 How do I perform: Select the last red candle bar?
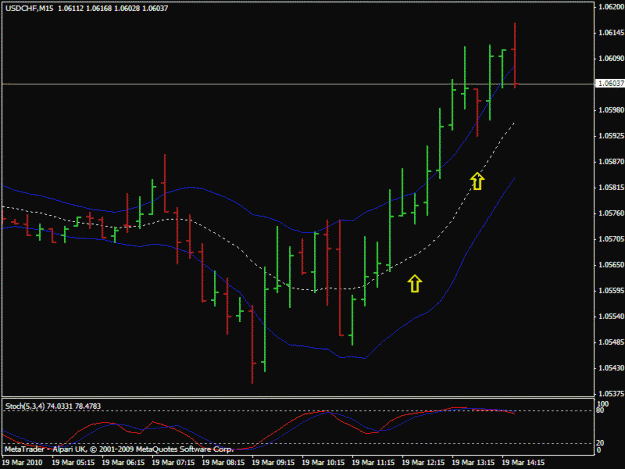coord(515,55)
